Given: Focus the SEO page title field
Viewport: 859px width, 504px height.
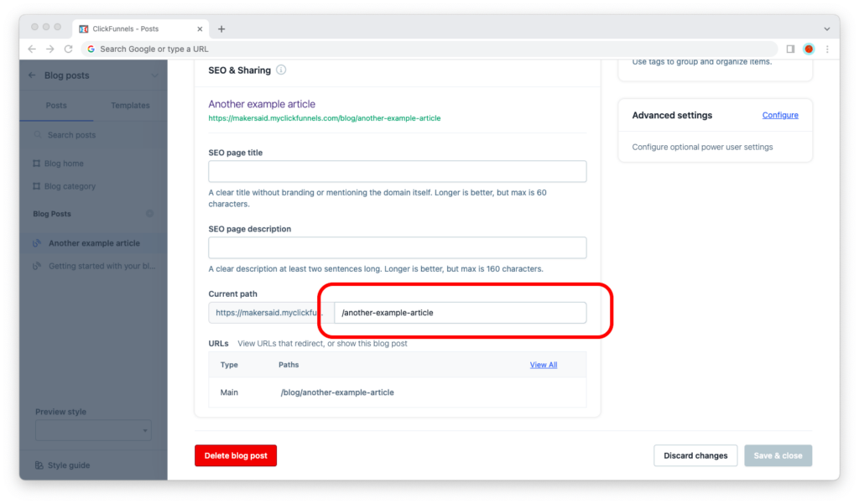Looking at the screenshot, I should point(397,171).
